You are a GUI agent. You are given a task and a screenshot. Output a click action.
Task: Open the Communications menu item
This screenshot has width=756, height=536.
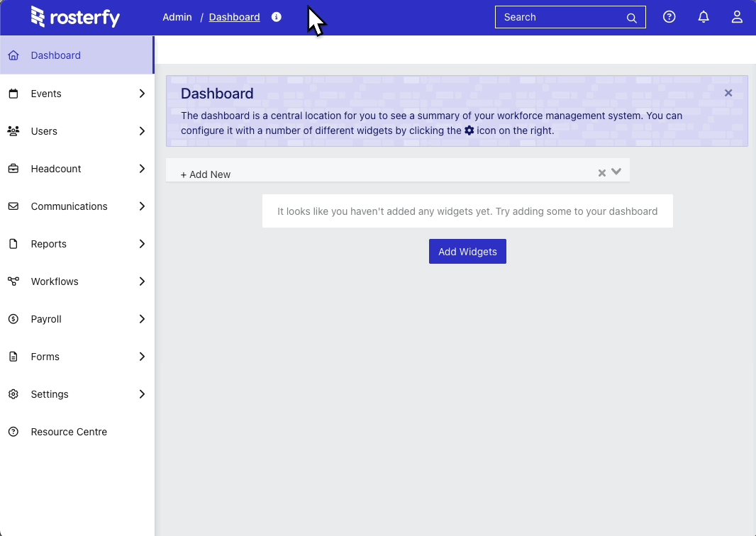coord(77,206)
